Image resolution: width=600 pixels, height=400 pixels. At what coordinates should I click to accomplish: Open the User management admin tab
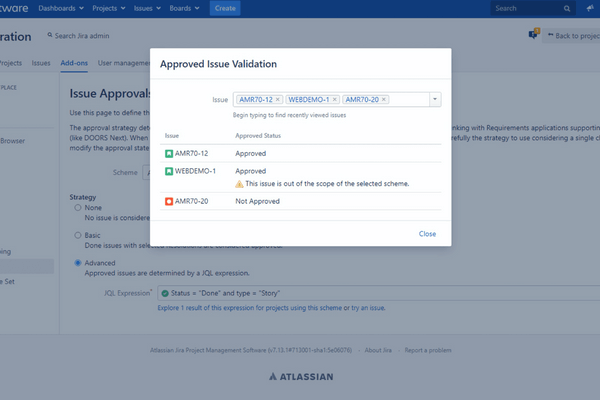point(124,63)
